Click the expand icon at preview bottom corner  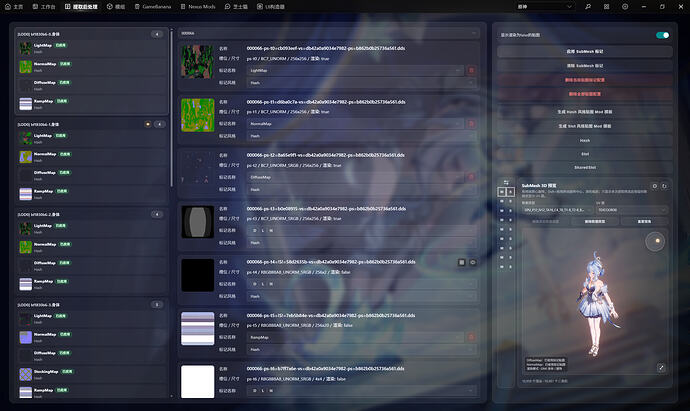point(661,367)
